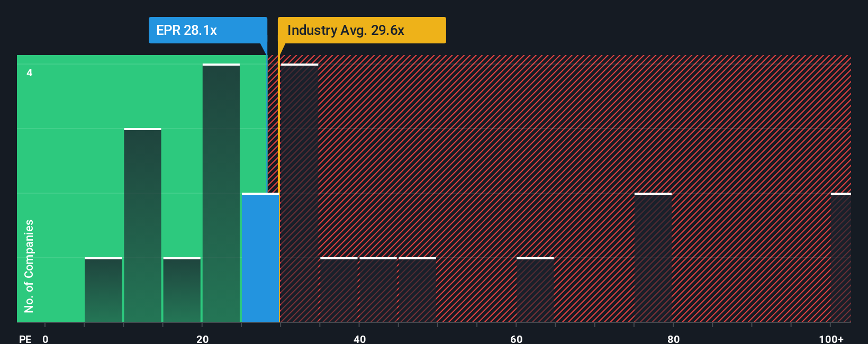Click the y-axis value 4

[30, 73]
